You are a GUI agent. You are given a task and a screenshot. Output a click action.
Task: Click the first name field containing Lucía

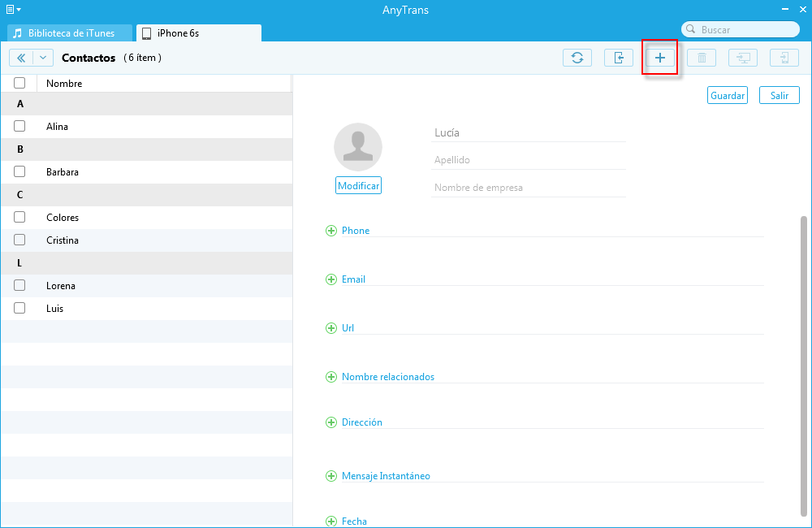(x=529, y=132)
